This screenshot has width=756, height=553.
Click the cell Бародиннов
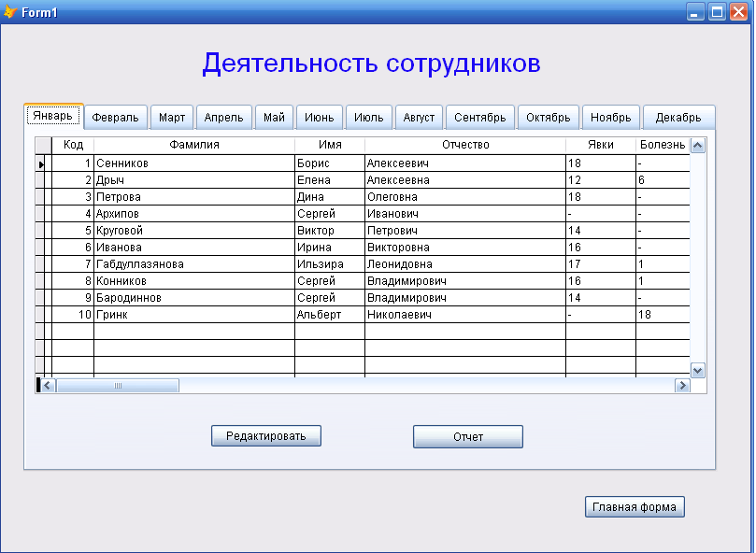pyautogui.click(x=194, y=298)
